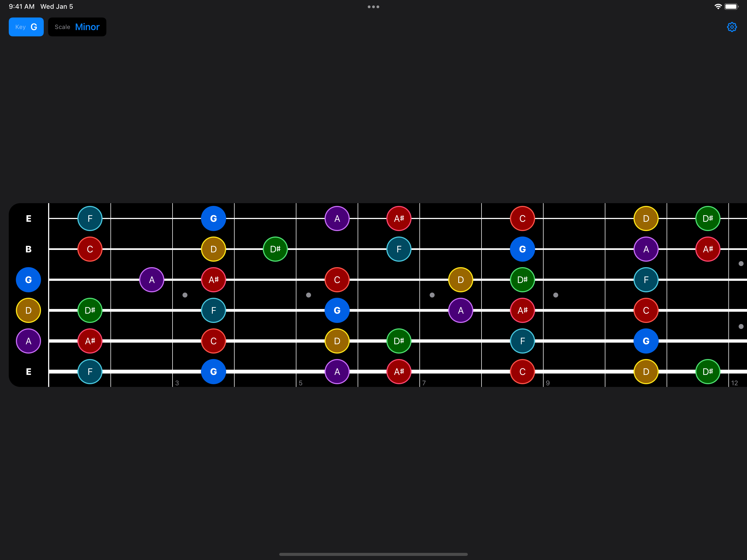Tap A# on the high E string, fret 6
The image size is (747, 560).
[x=399, y=218]
